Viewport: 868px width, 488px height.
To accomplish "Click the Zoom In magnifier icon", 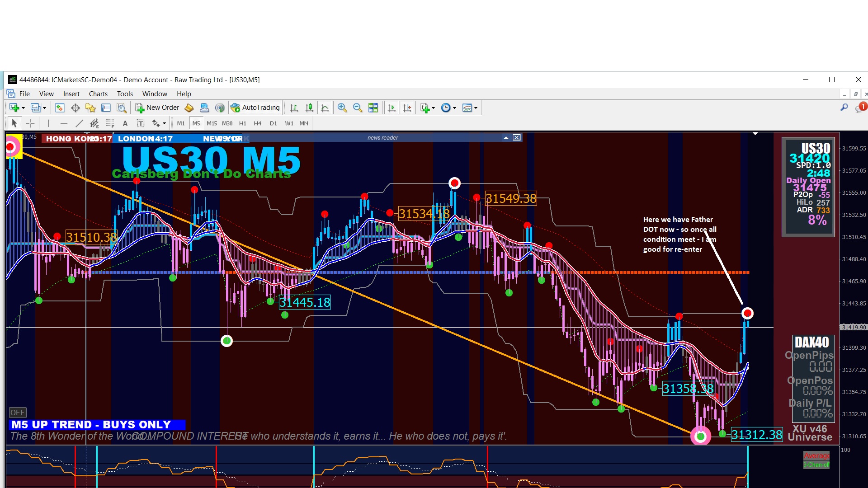I will (342, 108).
